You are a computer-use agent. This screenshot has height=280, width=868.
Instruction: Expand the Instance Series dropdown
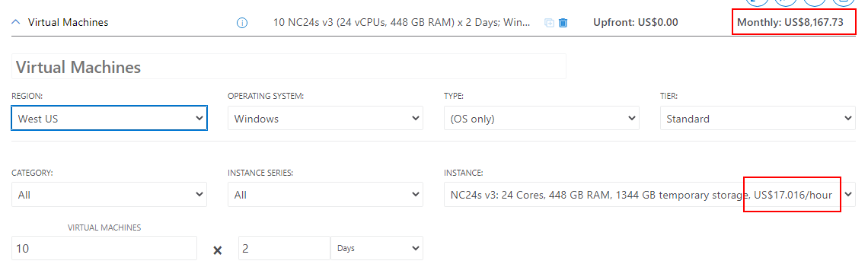click(x=326, y=195)
